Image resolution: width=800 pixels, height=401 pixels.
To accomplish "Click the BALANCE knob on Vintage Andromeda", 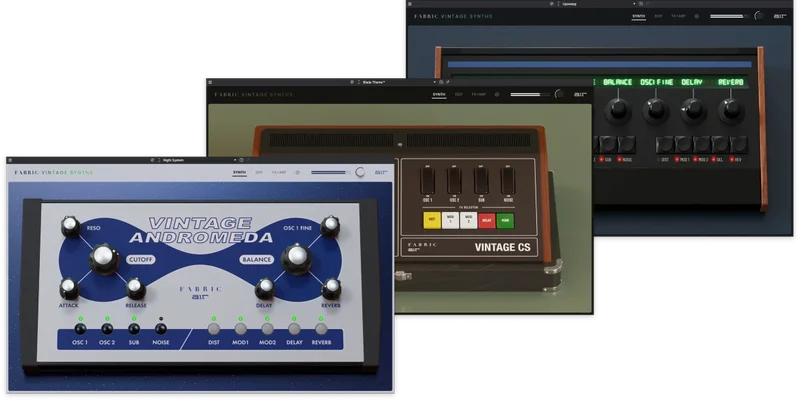I will (x=296, y=259).
